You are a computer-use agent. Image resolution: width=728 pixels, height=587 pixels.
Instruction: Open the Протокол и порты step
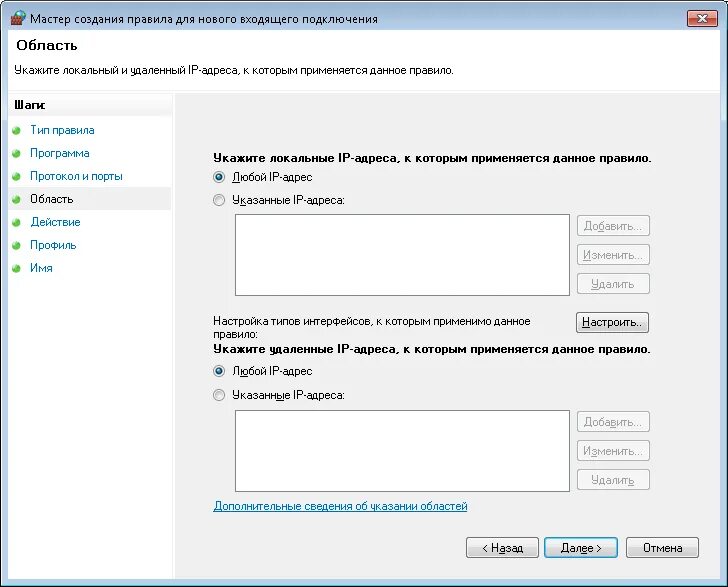[76, 176]
